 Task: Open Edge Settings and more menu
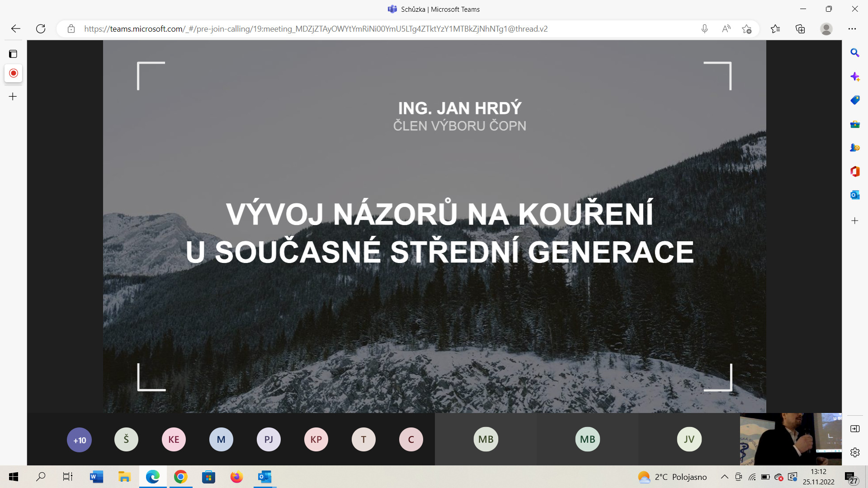(x=852, y=29)
